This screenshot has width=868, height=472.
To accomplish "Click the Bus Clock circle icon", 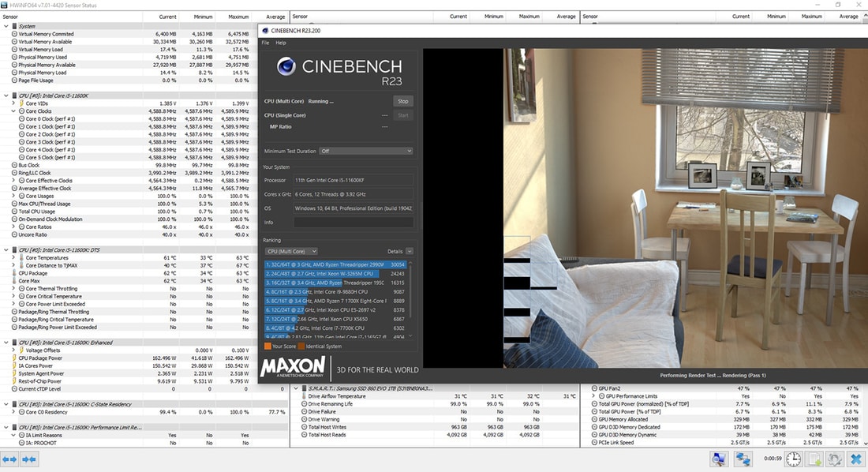I will coord(14,165).
